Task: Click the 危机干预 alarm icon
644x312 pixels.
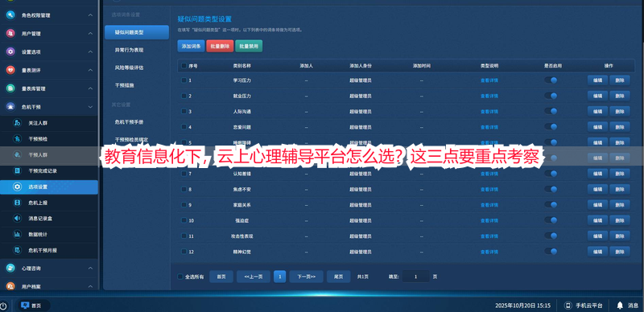Action: [10, 107]
